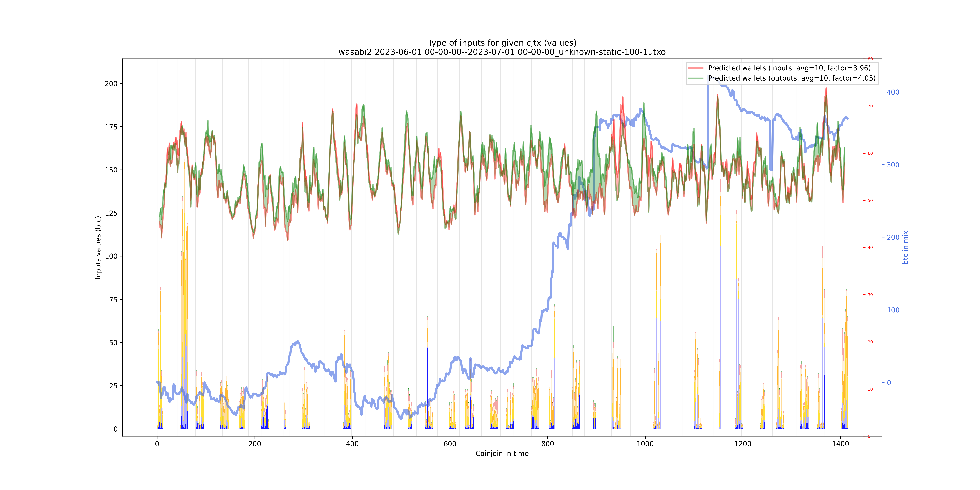Click the blue right-axis tick label '100'

click(893, 310)
